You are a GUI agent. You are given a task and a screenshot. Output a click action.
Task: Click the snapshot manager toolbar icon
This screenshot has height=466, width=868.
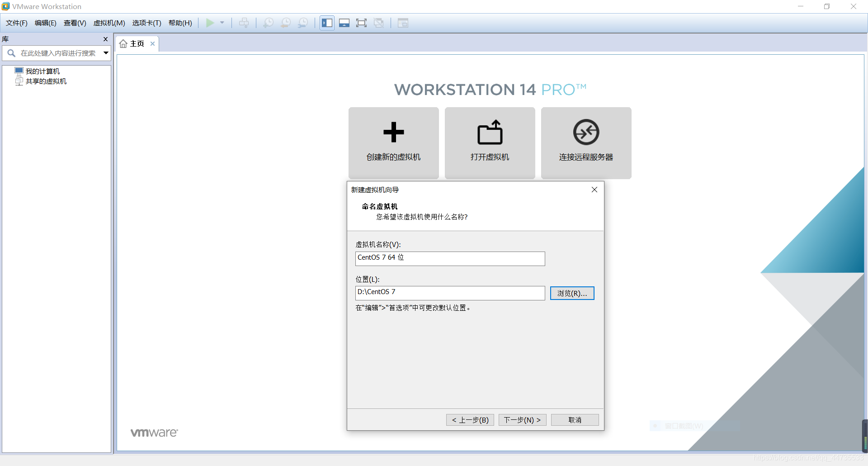tap(303, 23)
